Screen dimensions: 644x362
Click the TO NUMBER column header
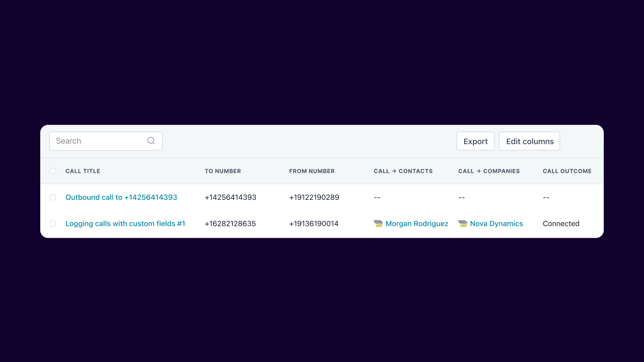pyautogui.click(x=223, y=171)
